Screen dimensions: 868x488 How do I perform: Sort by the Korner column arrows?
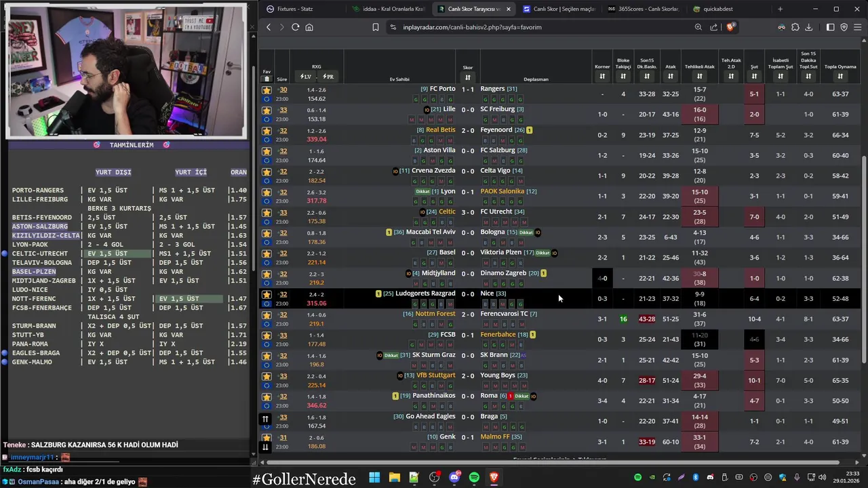602,77
